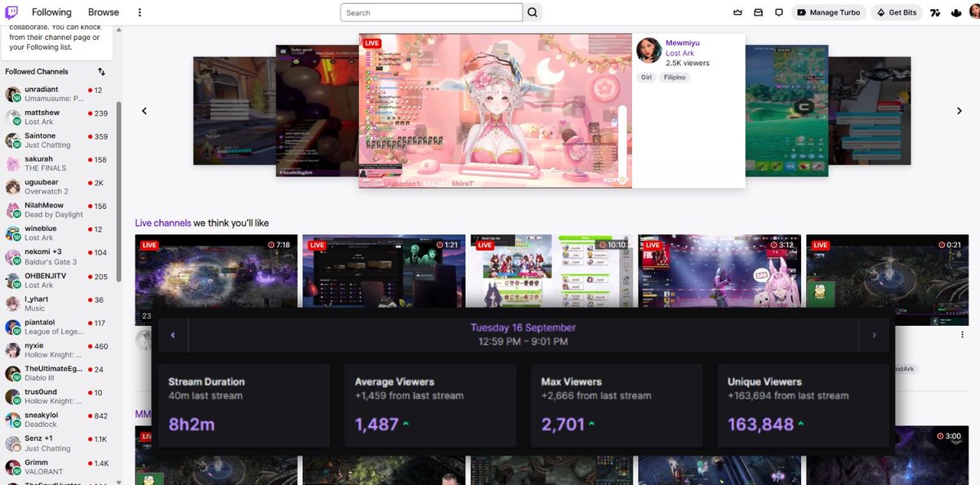
Task: Select the Average Viewers stat card
Action: [x=430, y=406]
